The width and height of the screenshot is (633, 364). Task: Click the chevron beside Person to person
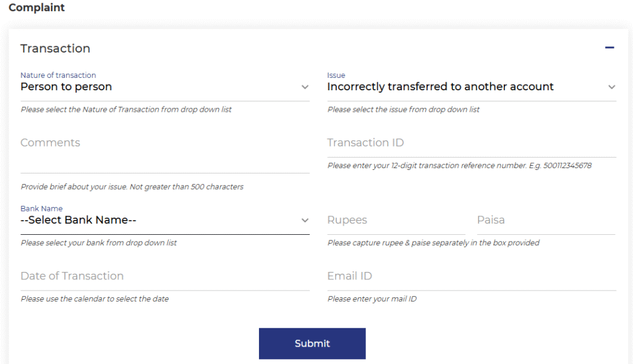click(x=305, y=87)
